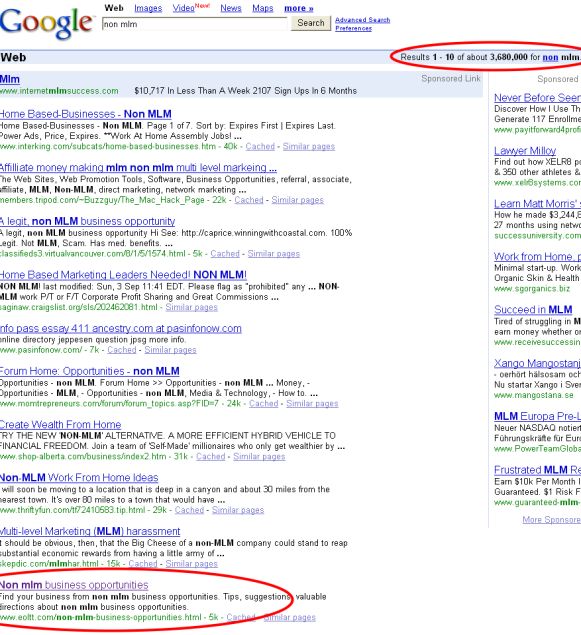Click the Search button
581x635 pixels.
311,23
